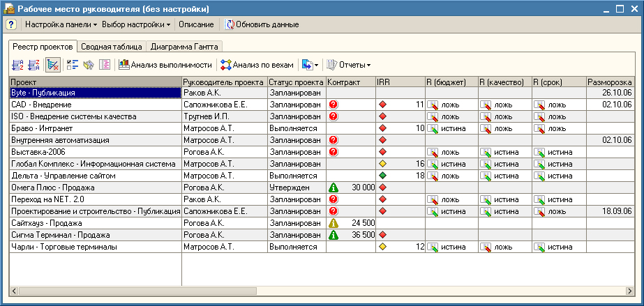Open the Диаграмма Гантта tab
Screen dimensions: 644x306
point(184,47)
